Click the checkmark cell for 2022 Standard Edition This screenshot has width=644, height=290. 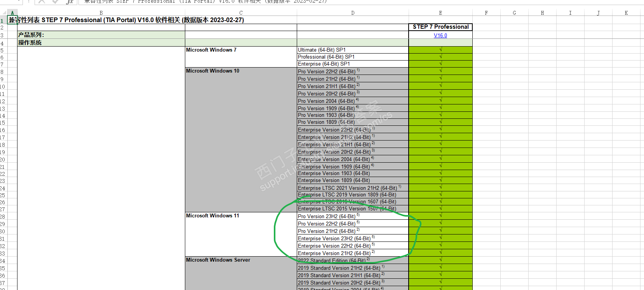[x=440, y=260]
